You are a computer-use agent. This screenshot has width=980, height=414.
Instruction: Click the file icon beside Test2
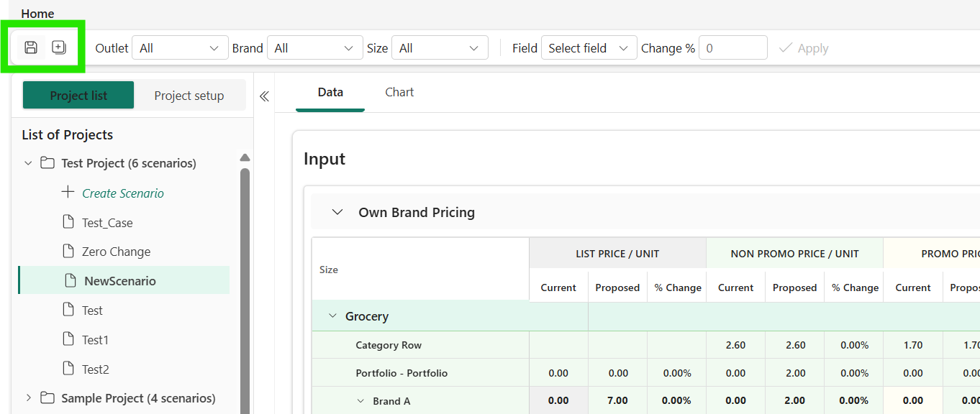pos(68,369)
